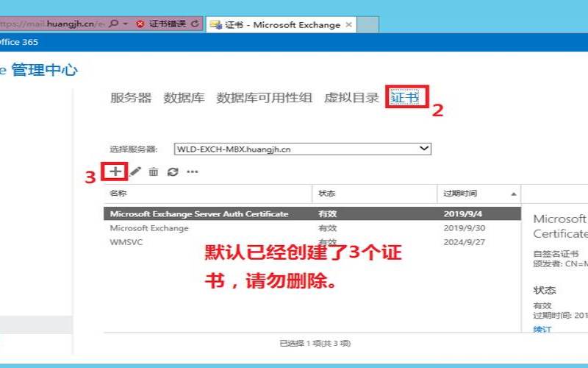
Task: Open the more options ellipsis menu
Action: coord(193,172)
